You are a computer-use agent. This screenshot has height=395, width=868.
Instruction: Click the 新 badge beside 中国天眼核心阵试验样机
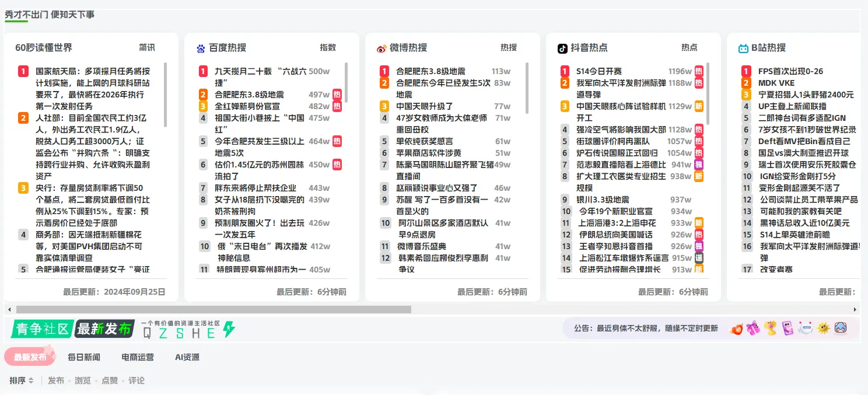tap(699, 106)
